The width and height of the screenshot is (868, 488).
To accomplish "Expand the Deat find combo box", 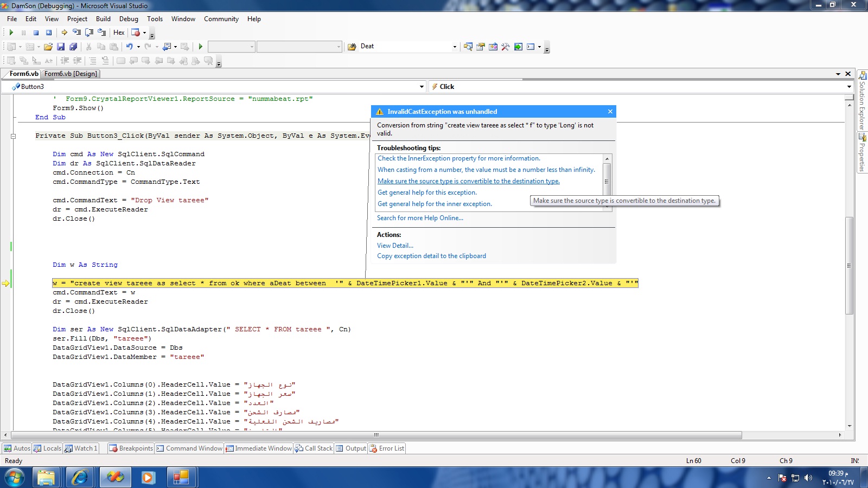I will click(x=455, y=47).
